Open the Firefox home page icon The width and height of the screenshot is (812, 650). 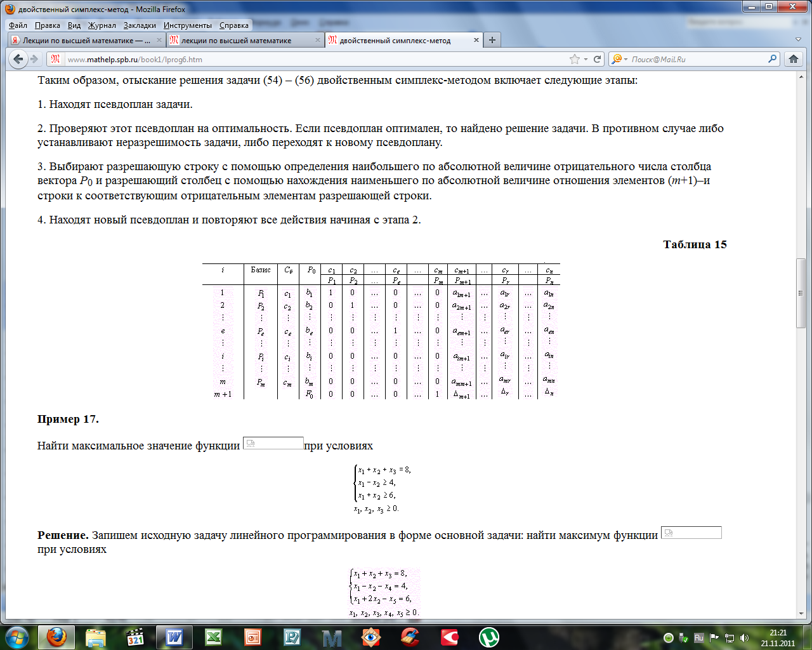pyautogui.click(x=794, y=59)
